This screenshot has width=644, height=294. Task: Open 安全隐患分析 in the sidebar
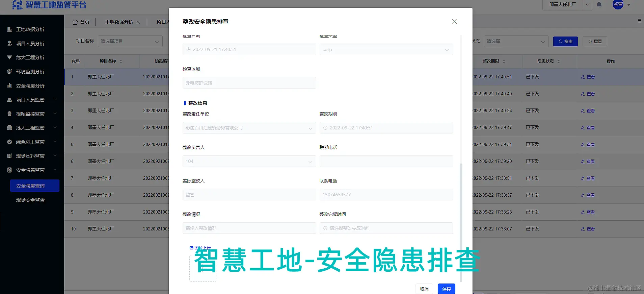(x=30, y=86)
